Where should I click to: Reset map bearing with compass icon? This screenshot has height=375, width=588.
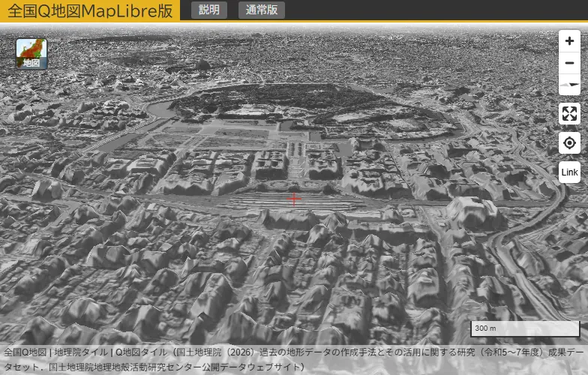pos(569,84)
